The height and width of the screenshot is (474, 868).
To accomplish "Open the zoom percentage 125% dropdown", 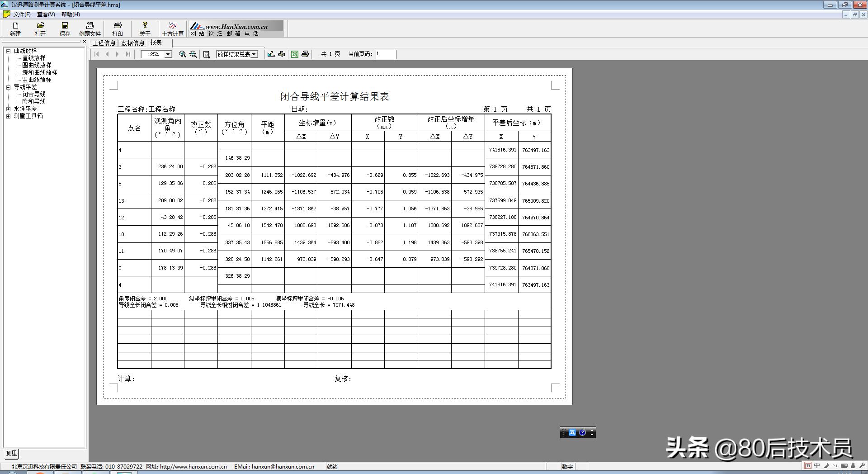I will pyautogui.click(x=168, y=54).
